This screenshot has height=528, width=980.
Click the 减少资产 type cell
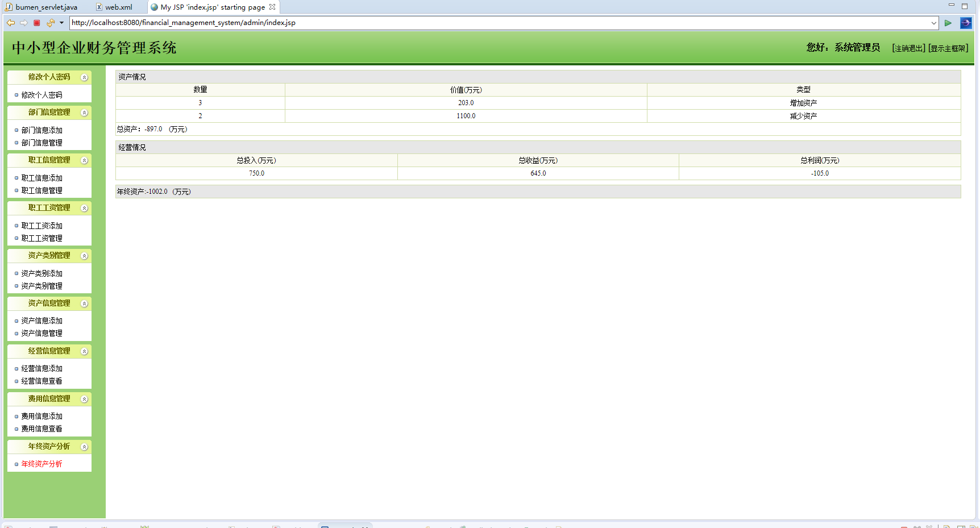(804, 116)
